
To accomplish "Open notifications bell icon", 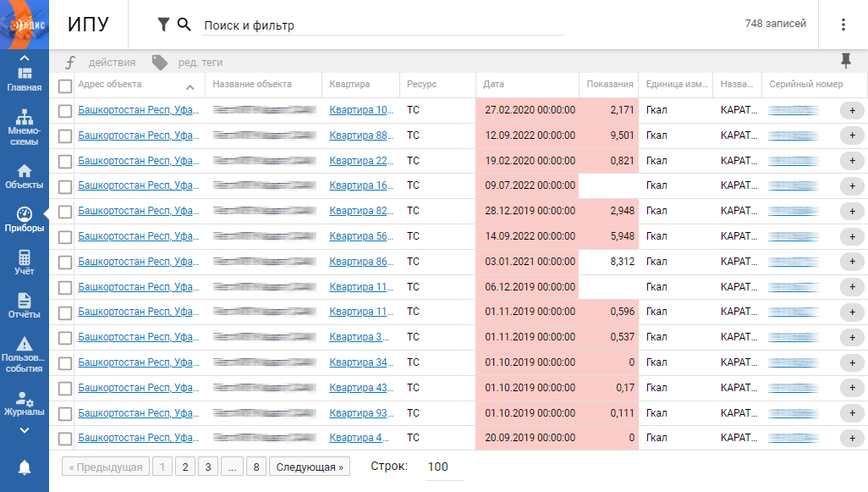I will pyautogui.click(x=25, y=467).
